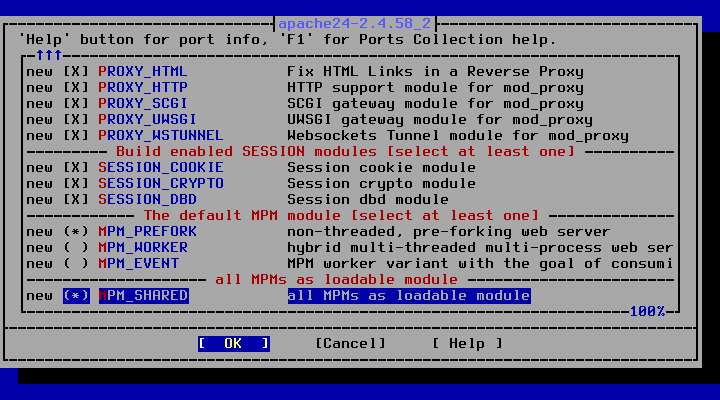Select the MPM_WORKER radio button
This screenshot has width=720, height=400.
(76, 248)
